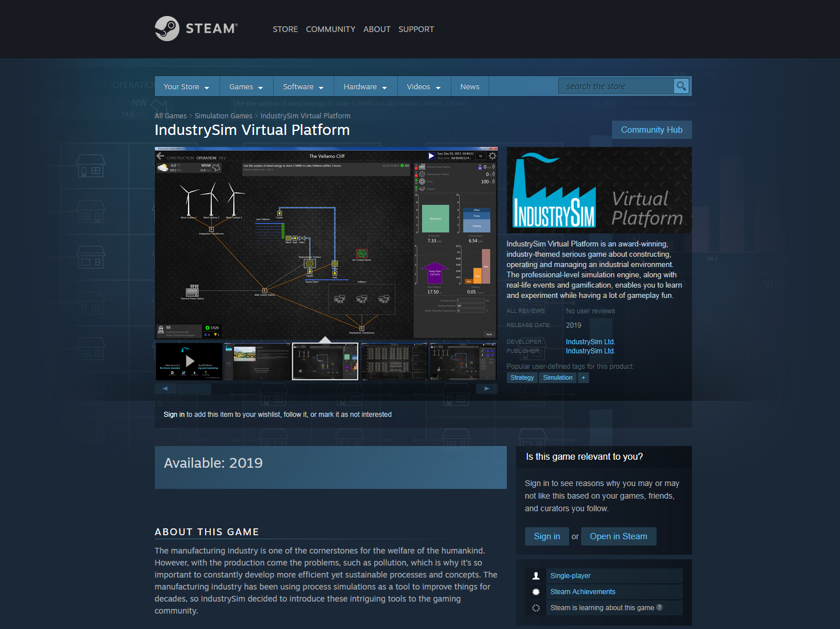Select the table grid screenshot thumbnail

coord(394,361)
